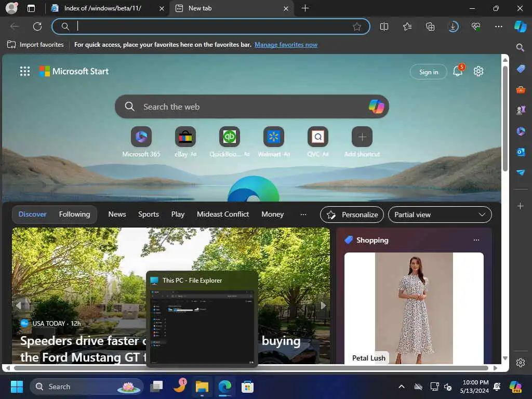Switch to the Following tab

75,215
